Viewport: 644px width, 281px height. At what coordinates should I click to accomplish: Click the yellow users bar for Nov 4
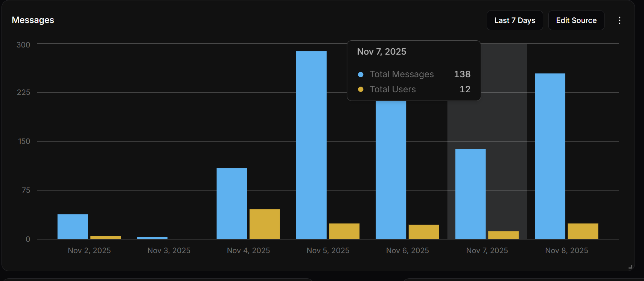click(x=265, y=224)
